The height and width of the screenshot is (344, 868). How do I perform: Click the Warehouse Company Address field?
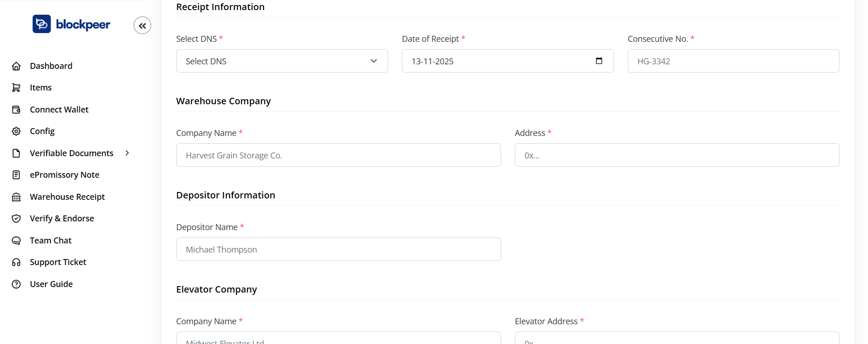point(677,155)
